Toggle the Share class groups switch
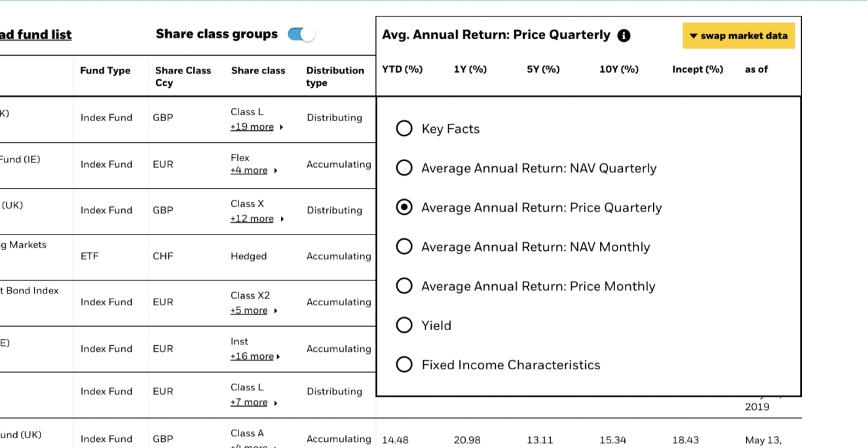 (301, 35)
